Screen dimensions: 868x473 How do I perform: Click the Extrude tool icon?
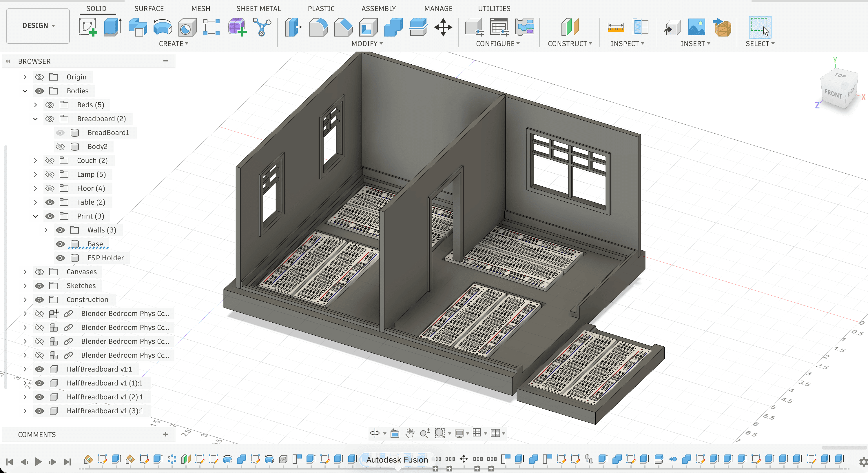pyautogui.click(x=112, y=27)
